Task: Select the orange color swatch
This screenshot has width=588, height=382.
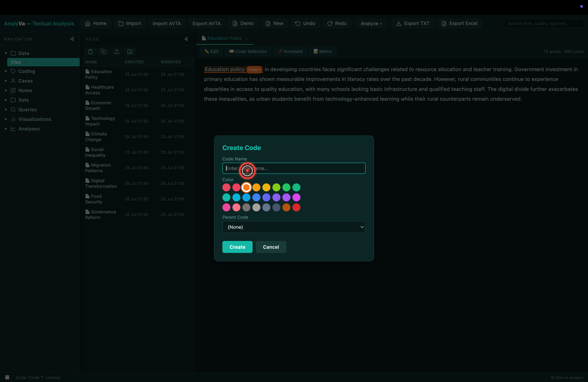Action: coord(246,188)
